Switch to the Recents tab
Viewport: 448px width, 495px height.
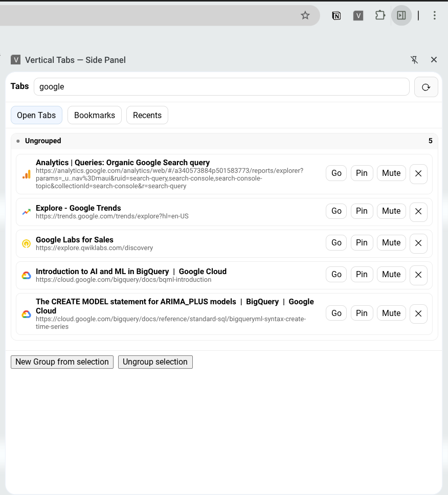[x=147, y=115]
